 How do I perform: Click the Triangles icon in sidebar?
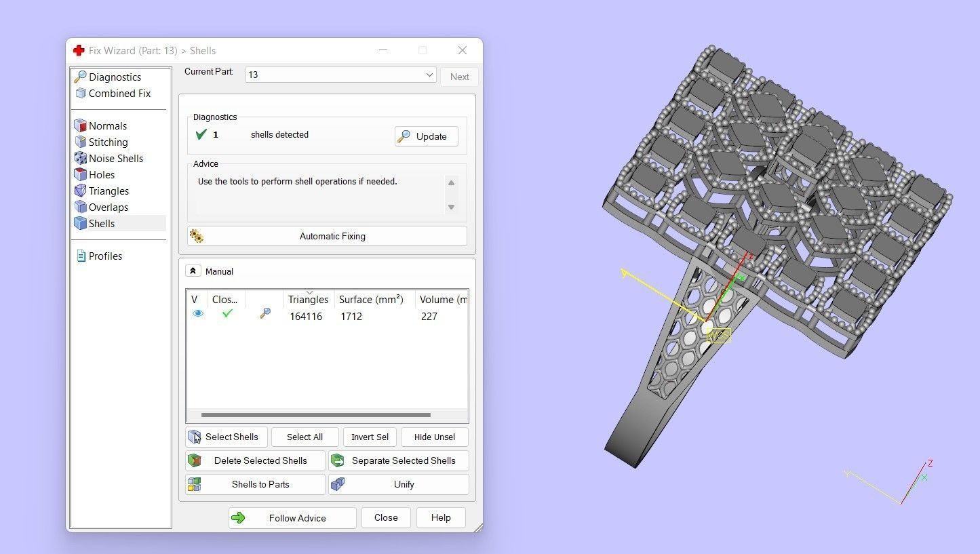pos(81,191)
